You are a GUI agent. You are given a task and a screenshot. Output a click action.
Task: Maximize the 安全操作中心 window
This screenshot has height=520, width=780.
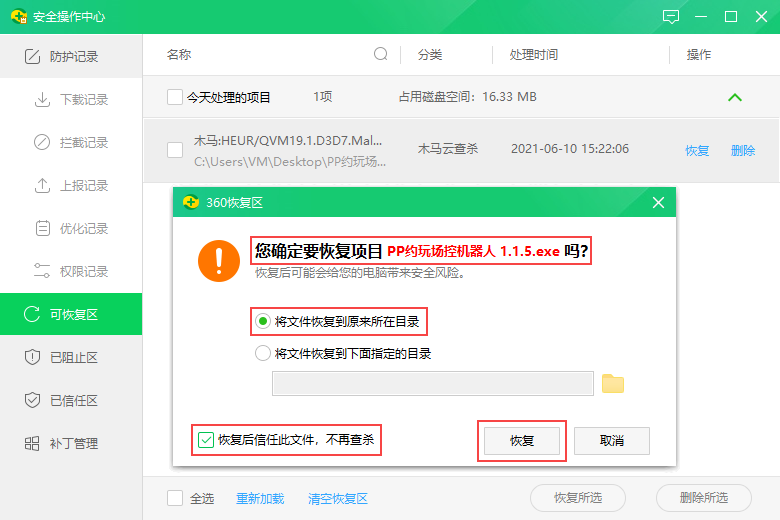click(x=731, y=17)
